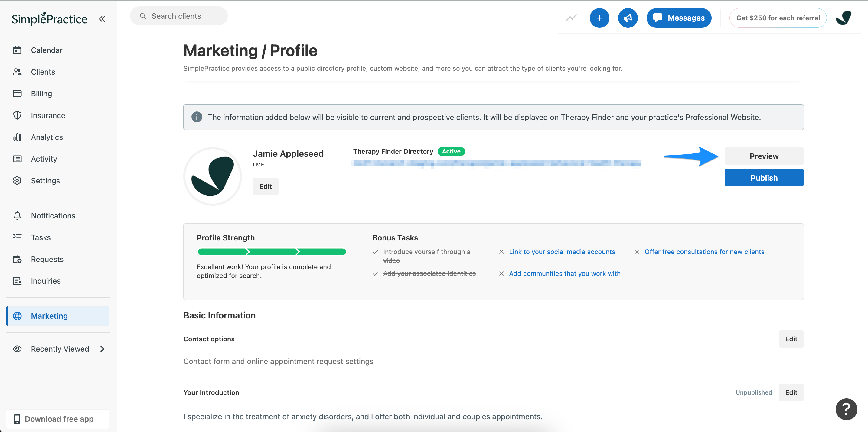Image resolution: width=868 pixels, height=432 pixels.
Task: Click Offer free consultations for new clients
Action: [704, 252]
